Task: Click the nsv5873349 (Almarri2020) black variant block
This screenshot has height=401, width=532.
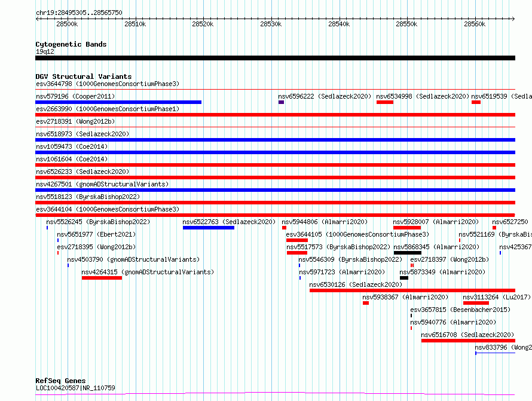Action: (x=404, y=278)
